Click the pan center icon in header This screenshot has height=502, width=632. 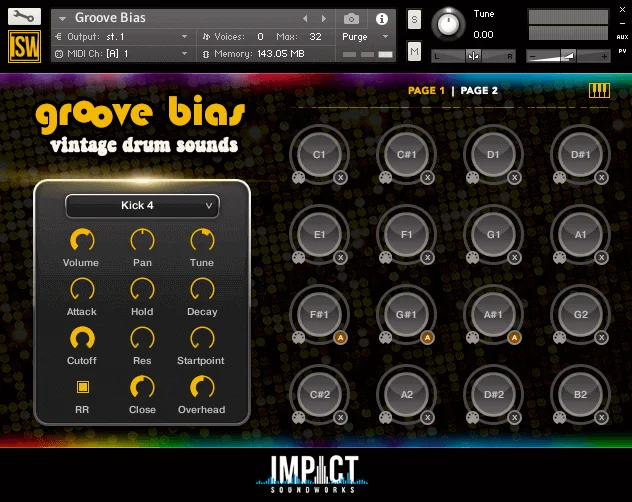click(473, 56)
